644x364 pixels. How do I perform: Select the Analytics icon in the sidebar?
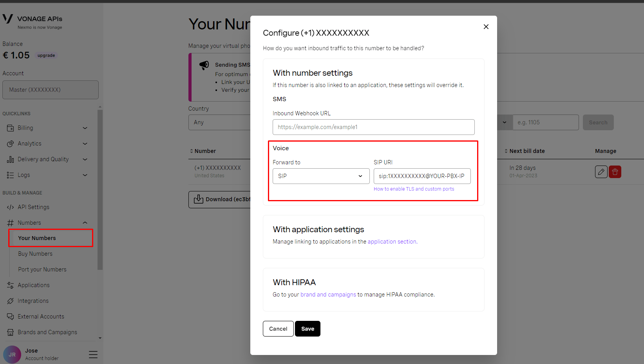point(10,143)
